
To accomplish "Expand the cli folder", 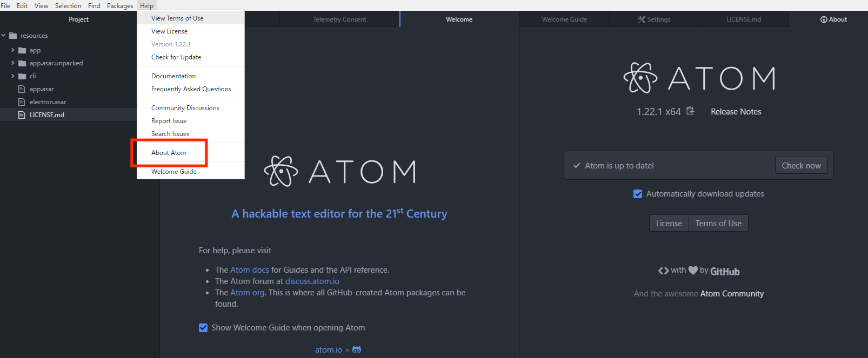I will point(13,76).
